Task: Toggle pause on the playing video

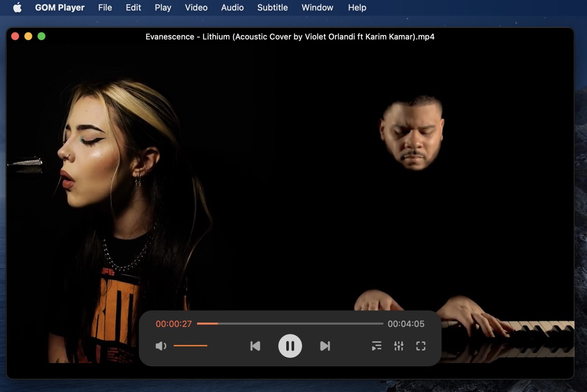Action: [x=290, y=346]
